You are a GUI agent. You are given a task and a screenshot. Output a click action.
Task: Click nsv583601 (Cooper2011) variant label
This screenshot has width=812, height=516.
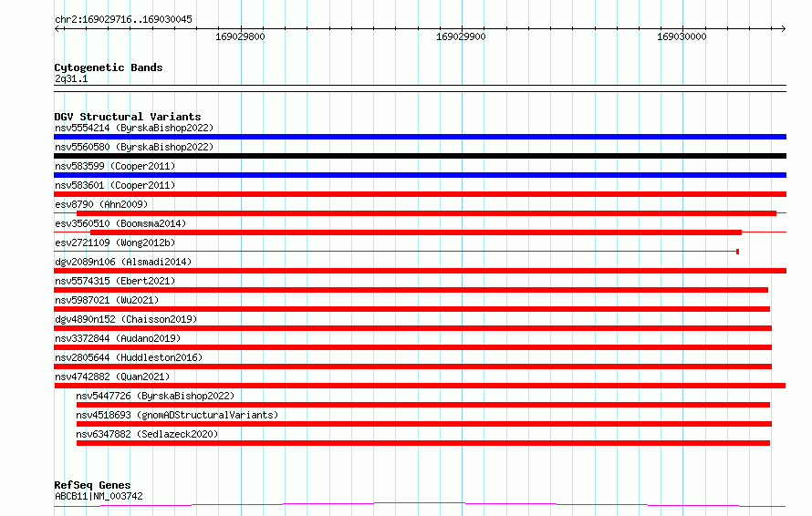[x=115, y=185]
